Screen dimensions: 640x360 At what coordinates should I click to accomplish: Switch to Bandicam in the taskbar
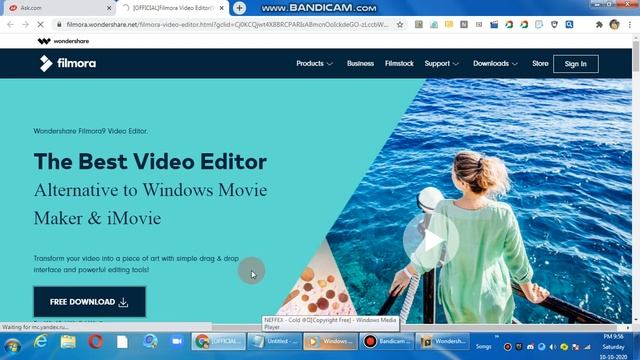pyautogui.click(x=386, y=341)
